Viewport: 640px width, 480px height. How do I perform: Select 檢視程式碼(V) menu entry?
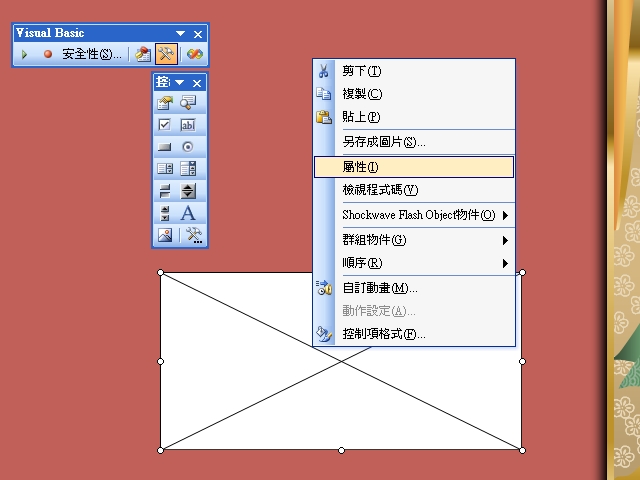(414, 190)
